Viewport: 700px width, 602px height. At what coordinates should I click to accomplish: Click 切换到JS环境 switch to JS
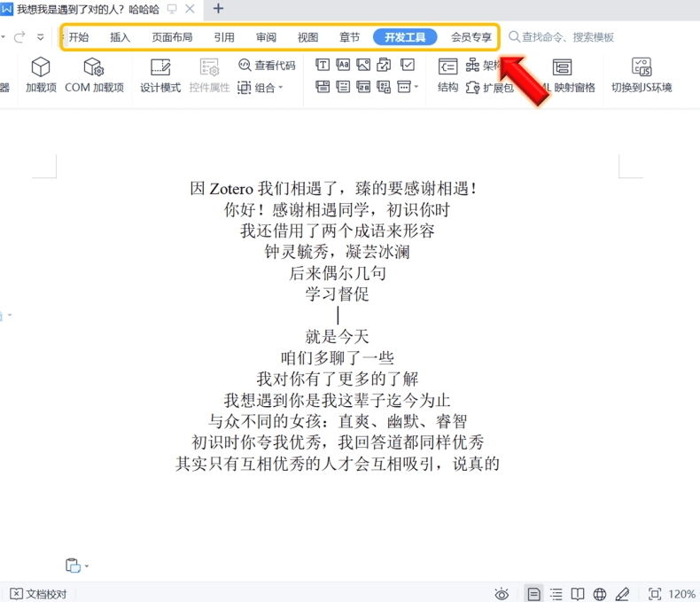coord(642,75)
